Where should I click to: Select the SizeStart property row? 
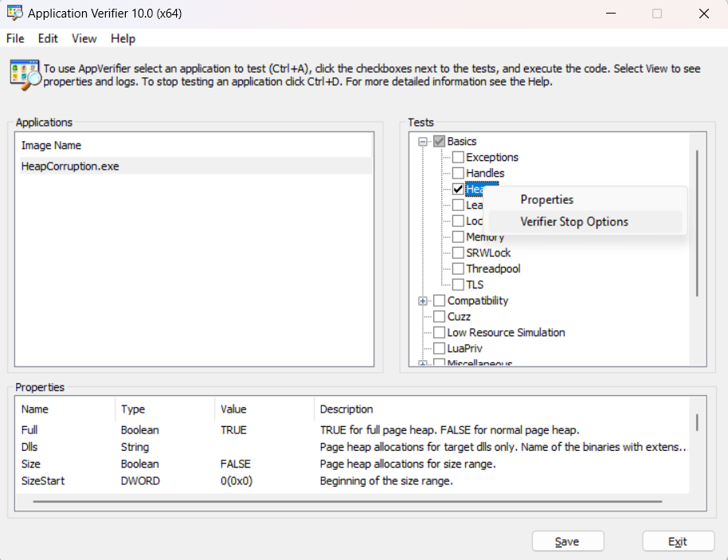[353, 481]
